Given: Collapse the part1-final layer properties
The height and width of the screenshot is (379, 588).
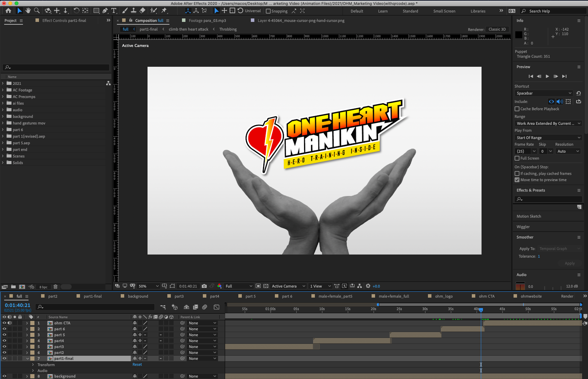Looking at the screenshot, I should [x=27, y=358].
